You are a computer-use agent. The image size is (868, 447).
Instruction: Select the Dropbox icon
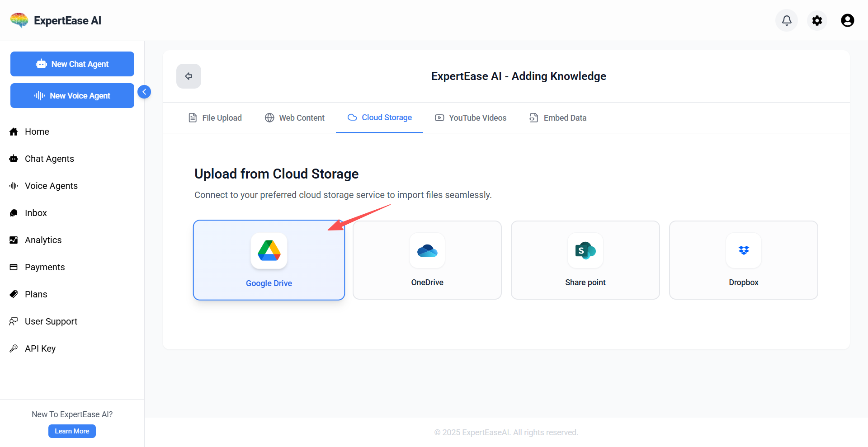(743, 251)
